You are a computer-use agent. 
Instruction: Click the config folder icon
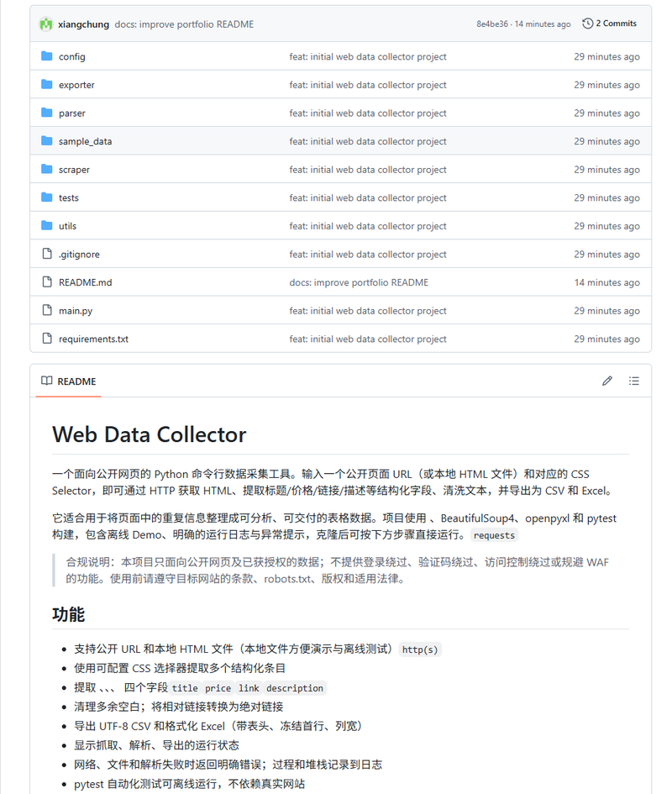point(46,56)
